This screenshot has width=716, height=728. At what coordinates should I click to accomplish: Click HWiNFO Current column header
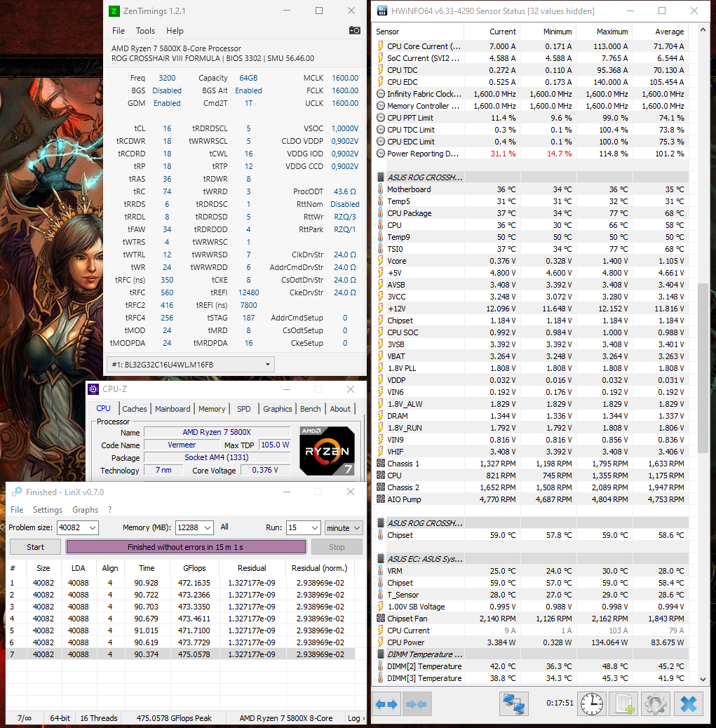pyautogui.click(x=492, y=32)
